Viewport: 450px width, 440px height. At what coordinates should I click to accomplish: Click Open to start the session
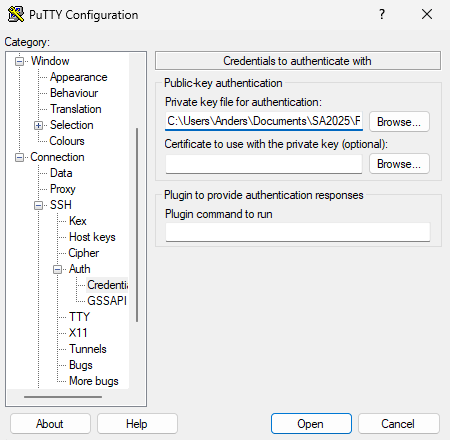[311, 424]
